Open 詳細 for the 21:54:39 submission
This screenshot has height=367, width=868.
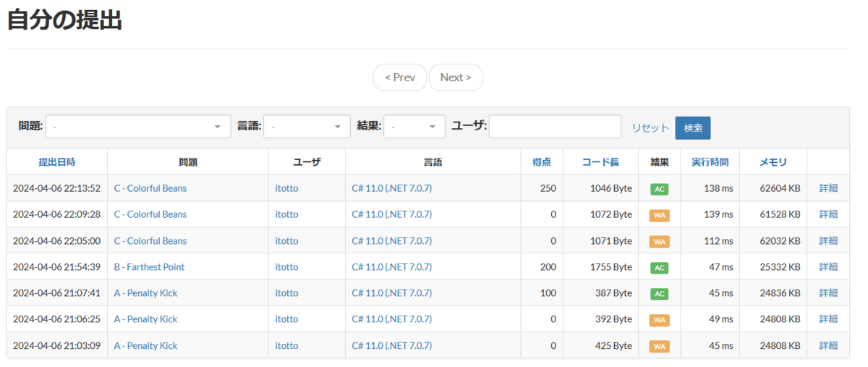828,266
